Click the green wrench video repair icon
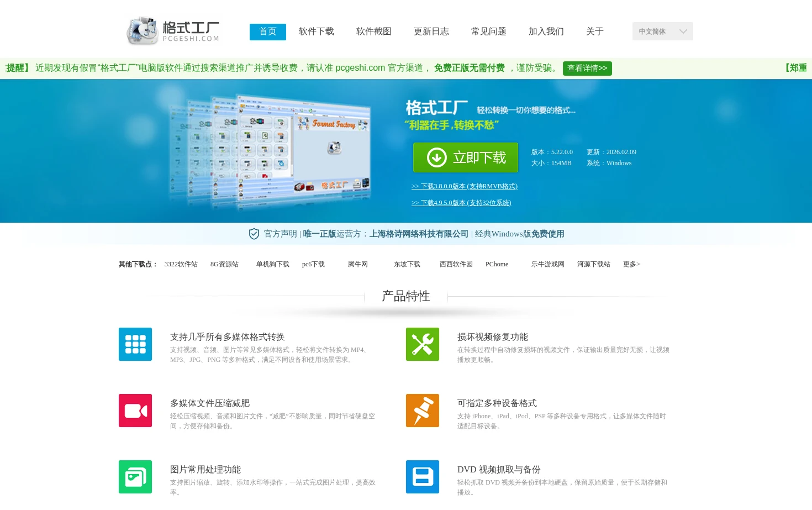Viewport: 812px width, 510px height. [x=423, y=344]
